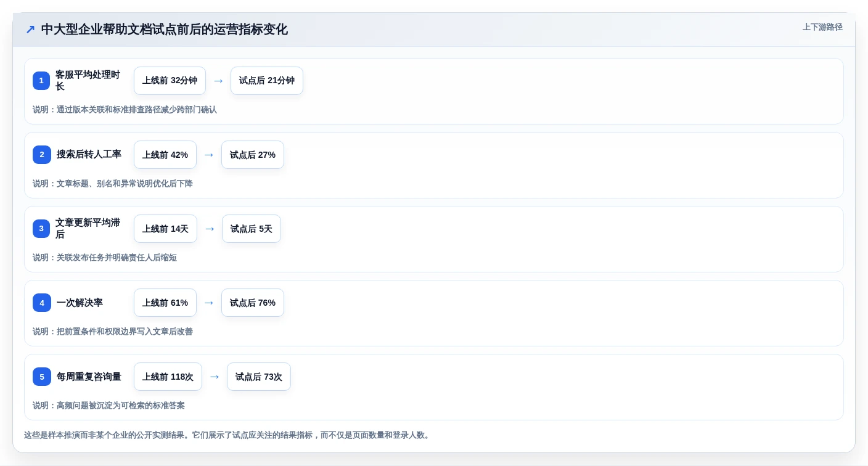Click the 搜索后转人工率 metric name
The height and width of the screenshot is (466, 868).
89,155
